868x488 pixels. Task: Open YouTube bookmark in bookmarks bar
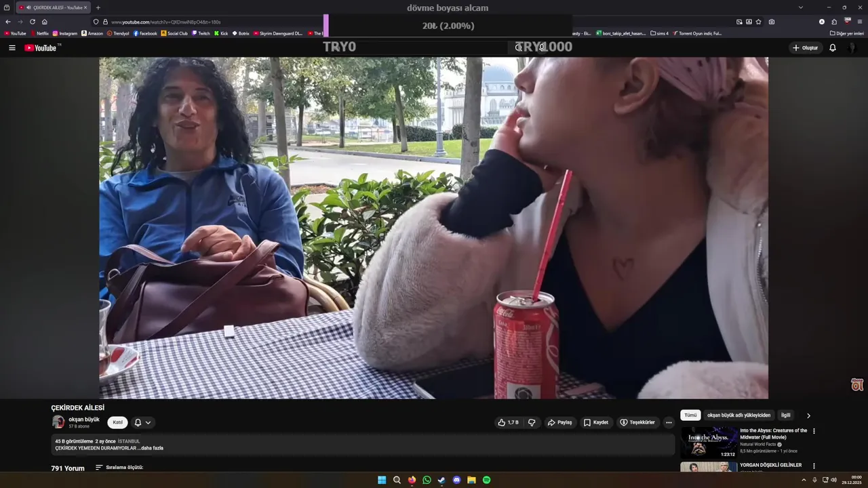coord(15,33)
